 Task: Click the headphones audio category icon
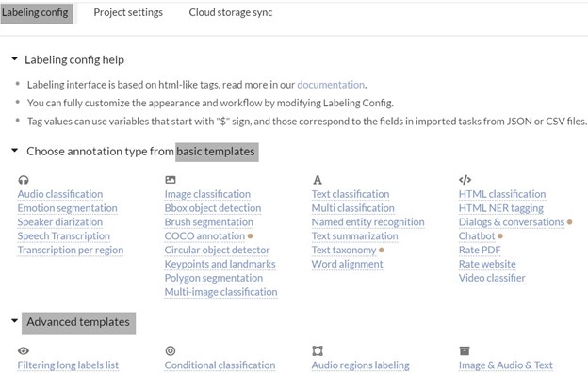pyautogui.click(x=24, y=180)
